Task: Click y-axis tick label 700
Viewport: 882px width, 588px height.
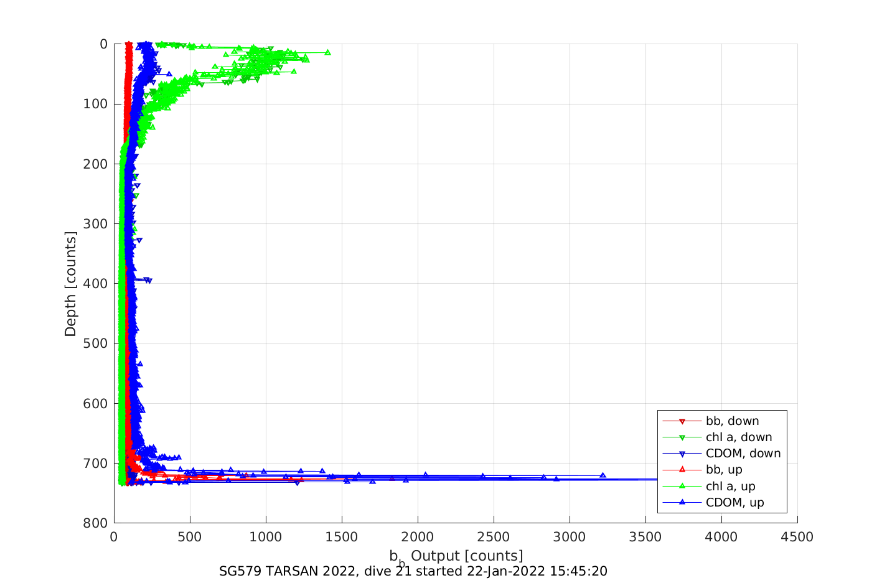Action: [96, 464]
